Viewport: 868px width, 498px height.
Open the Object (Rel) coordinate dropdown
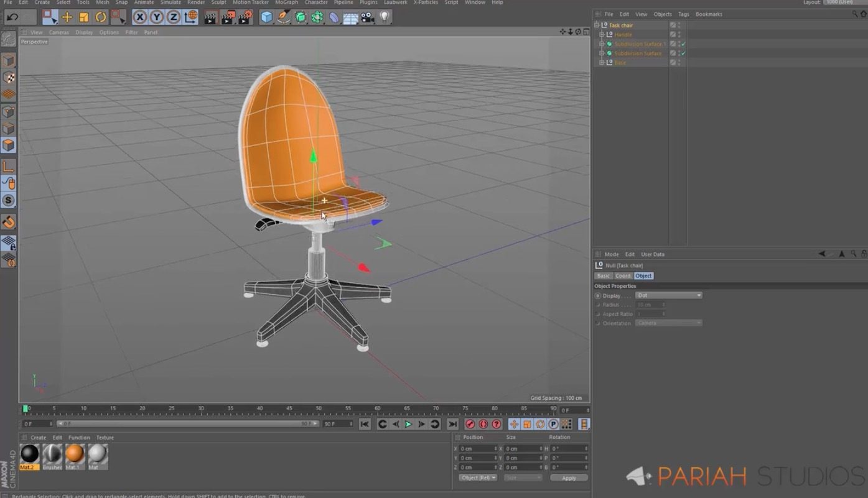coord(478,477)
